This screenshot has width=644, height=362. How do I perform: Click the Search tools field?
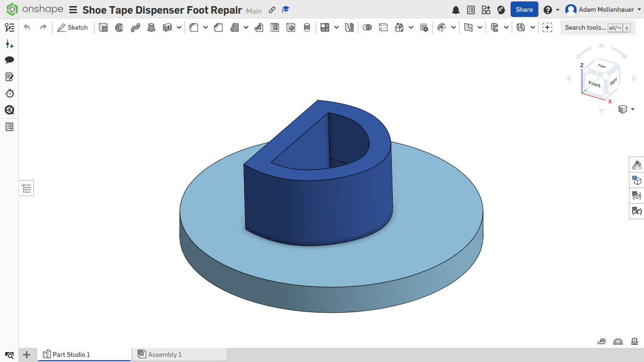pyautogui.click(x=597, y=27)
